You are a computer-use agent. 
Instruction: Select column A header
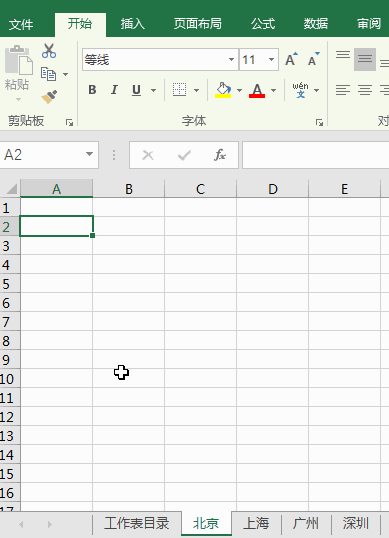coord(57,189)
